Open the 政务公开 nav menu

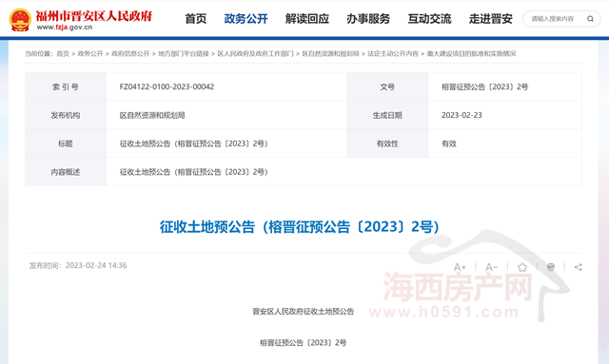pos(246,19)
